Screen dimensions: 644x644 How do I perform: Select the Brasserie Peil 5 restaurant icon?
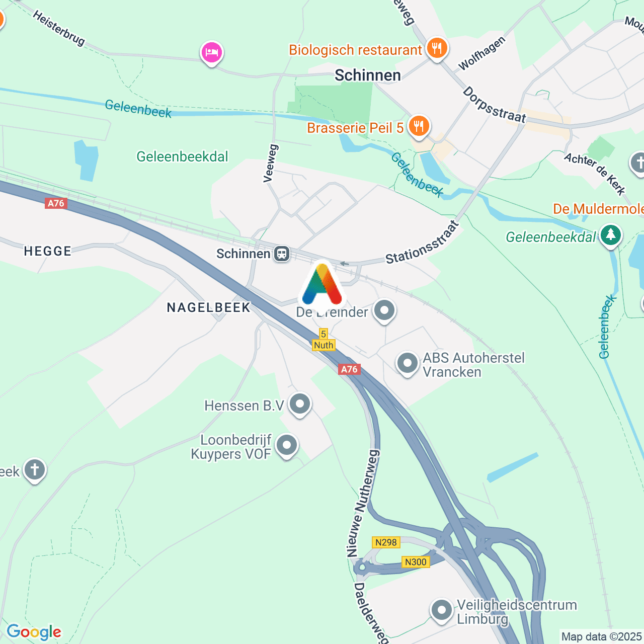[x=419, y=126]
